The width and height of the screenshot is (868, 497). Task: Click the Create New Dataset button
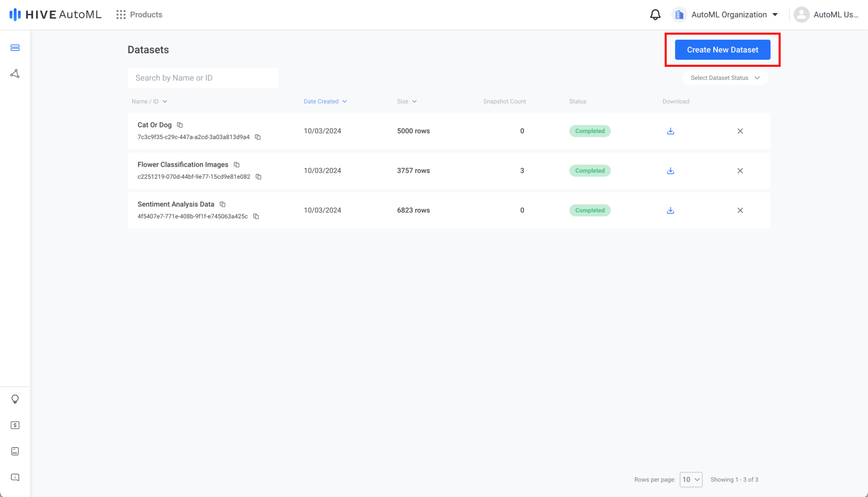[x=723, y=49]
